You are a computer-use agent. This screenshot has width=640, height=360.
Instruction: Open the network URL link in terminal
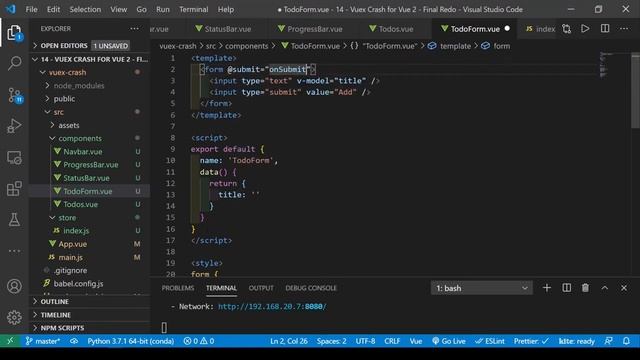click(x=272, y=307)
